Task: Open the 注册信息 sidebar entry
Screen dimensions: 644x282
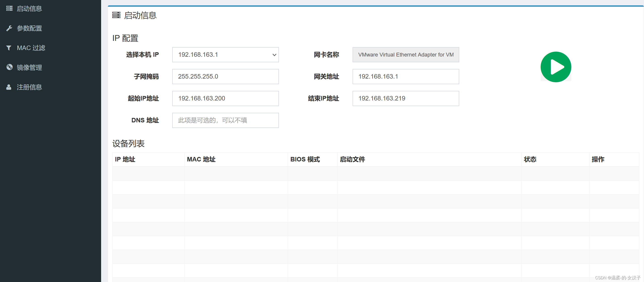Action: pyautogui.click(x=29, y=87)
